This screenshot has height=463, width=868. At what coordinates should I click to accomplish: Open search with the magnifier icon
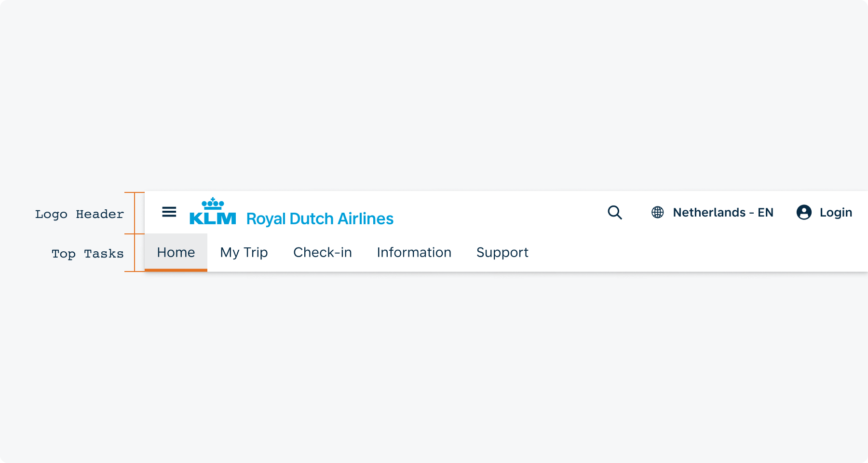615,213
